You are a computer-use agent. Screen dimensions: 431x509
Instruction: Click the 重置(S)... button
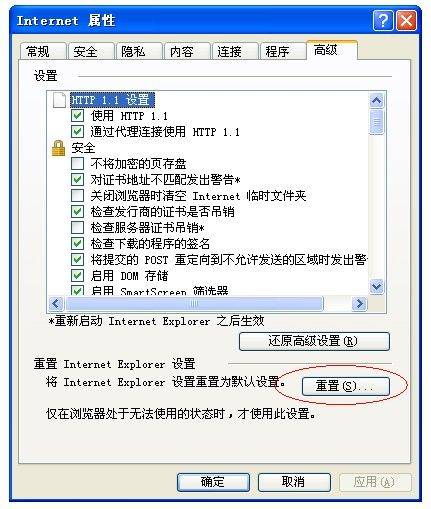(x=345, y=386)
